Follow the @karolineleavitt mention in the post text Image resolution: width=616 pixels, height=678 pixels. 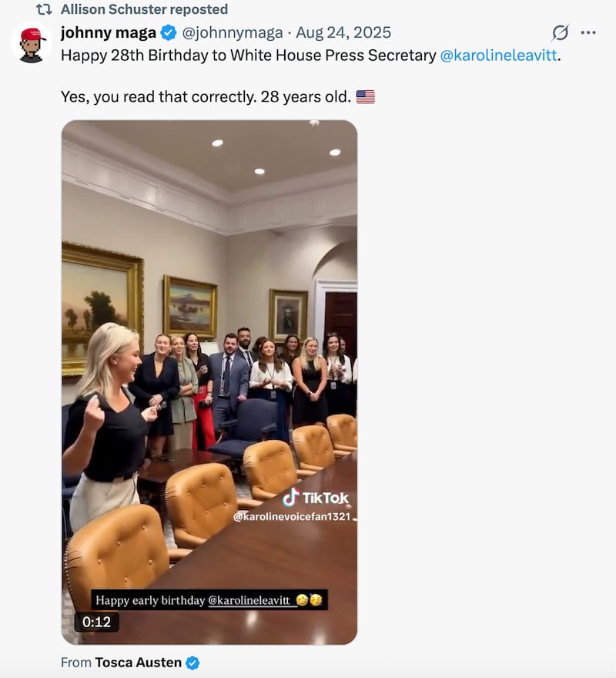(x=498, y=55)
